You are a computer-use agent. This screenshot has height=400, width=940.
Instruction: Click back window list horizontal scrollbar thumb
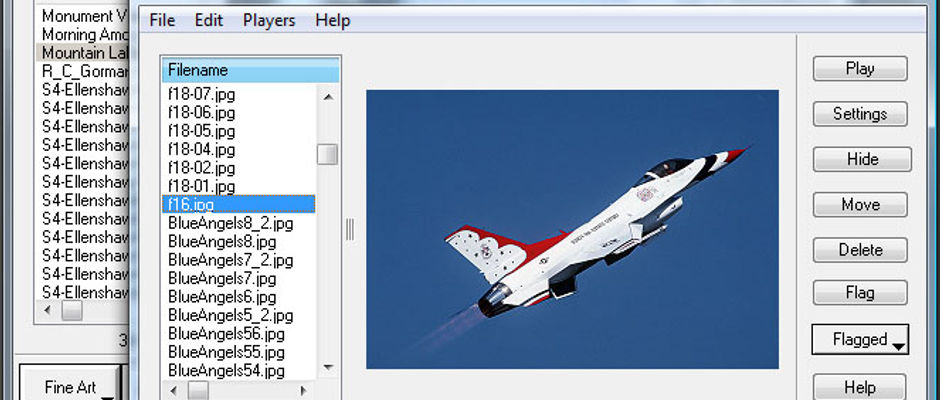click(x=71, y=310)
